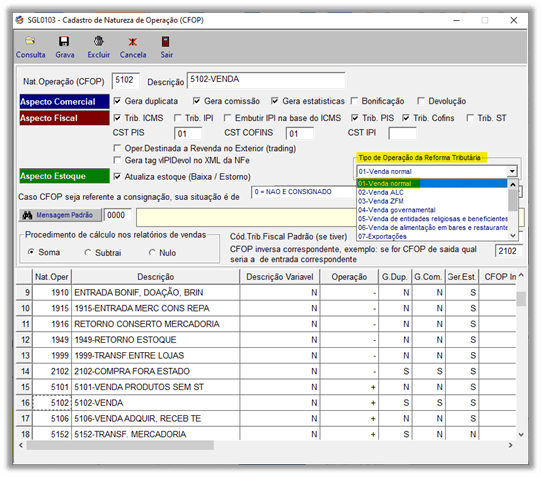
Task: Toggle Gera estatísticas checkbox
Action: (x=275, y=101)
